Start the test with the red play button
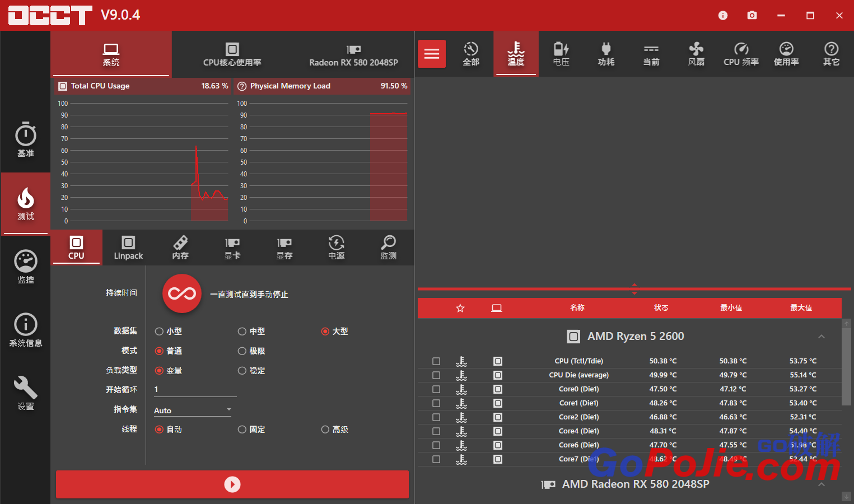Image resolution: width=854 pixels, height=504 pixels. (232, 484)
